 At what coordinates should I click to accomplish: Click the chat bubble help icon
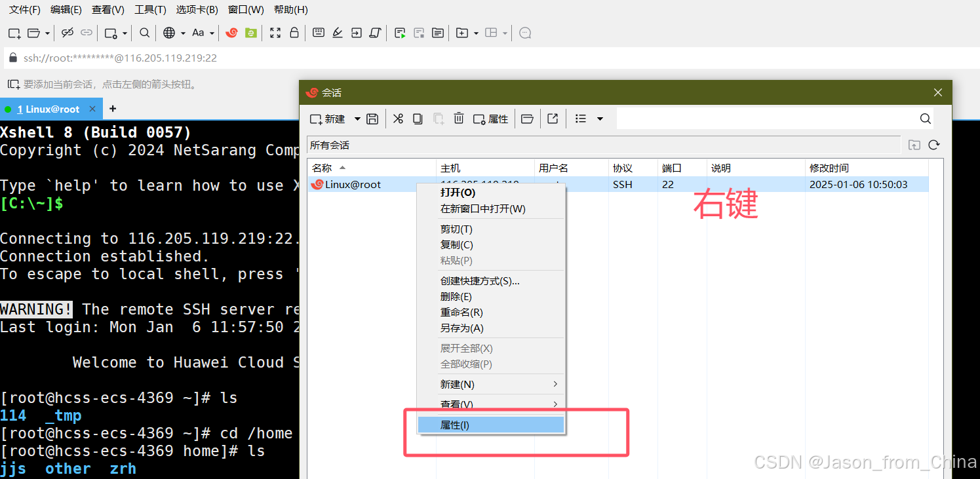525,33
